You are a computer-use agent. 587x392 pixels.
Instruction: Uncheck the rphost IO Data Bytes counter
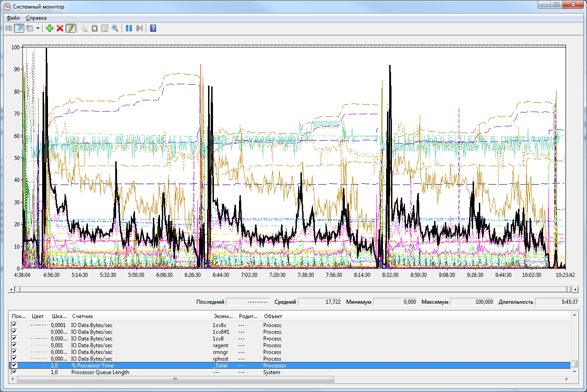click(14, 359)
